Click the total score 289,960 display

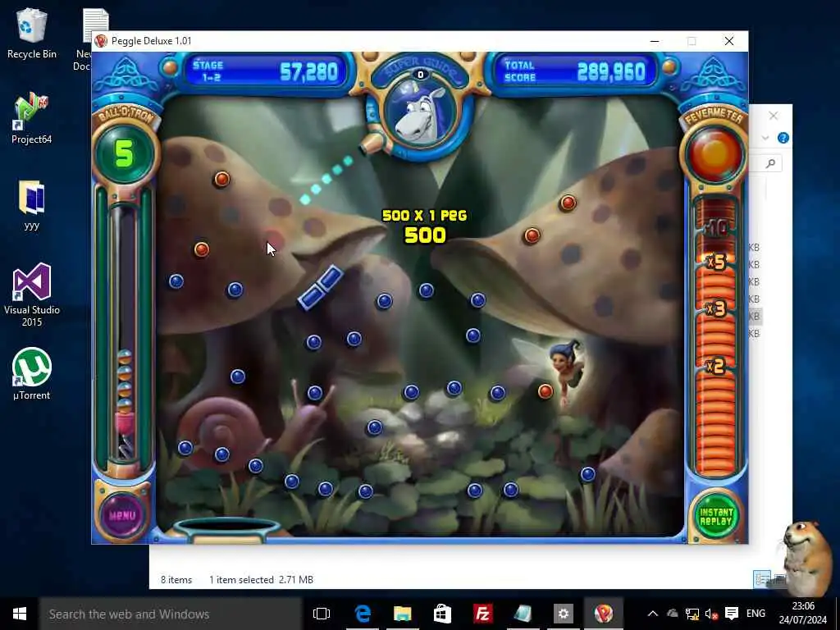(611, 71)
